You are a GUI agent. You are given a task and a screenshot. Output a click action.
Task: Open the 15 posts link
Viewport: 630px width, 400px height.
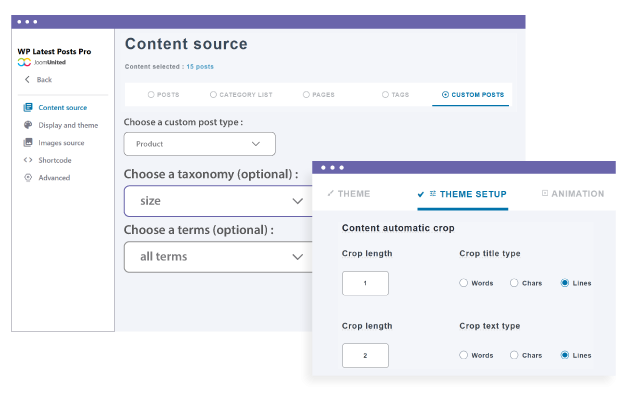pos(199,67)
